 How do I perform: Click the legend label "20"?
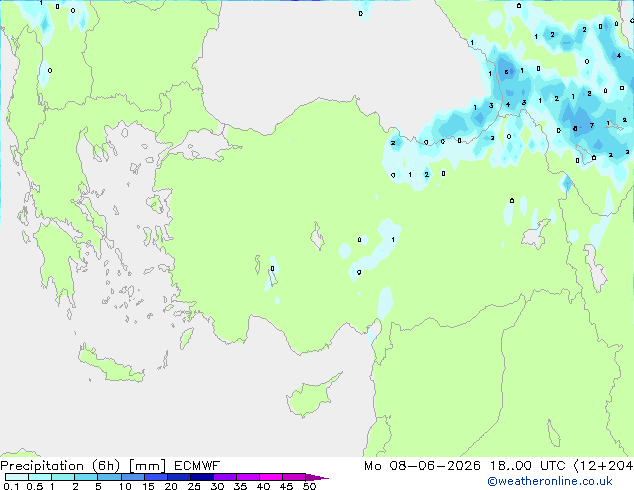pos(171,486)
